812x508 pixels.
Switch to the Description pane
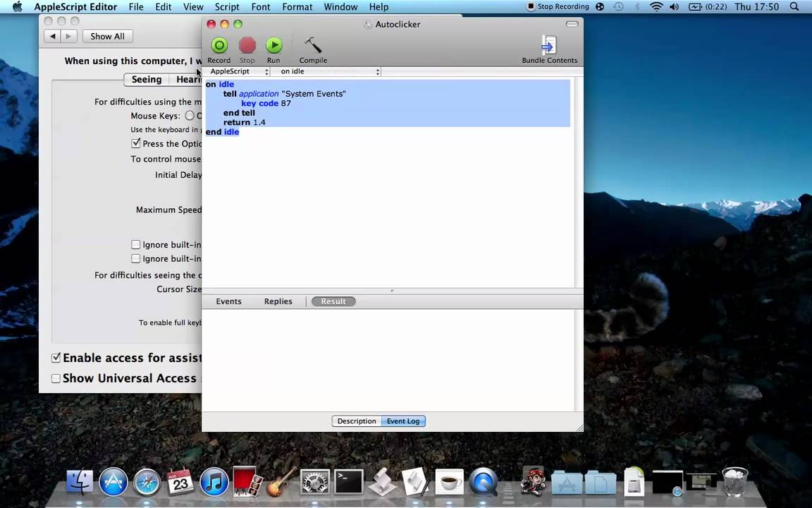(x=357, y=421)
